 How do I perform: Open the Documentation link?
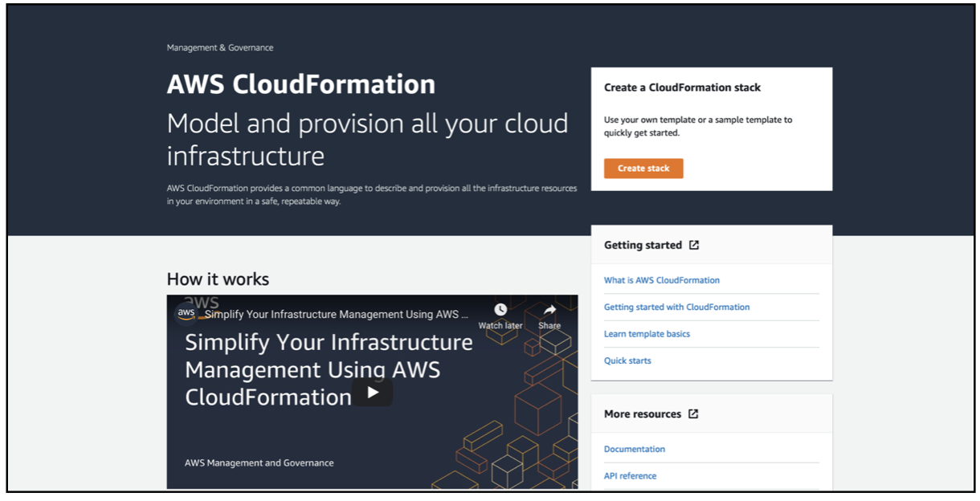(x=635, y=449)
